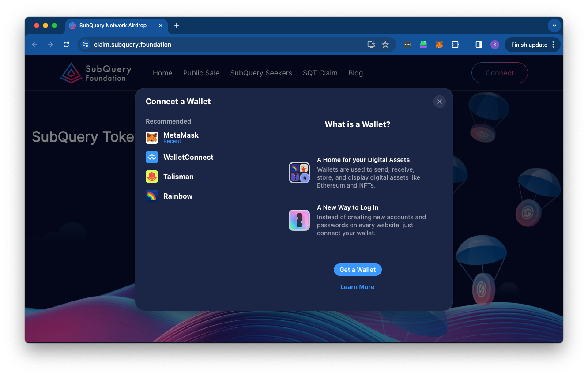
Task: Close the SubQuery Network Airdrop tab
Action: coord(161,26)
